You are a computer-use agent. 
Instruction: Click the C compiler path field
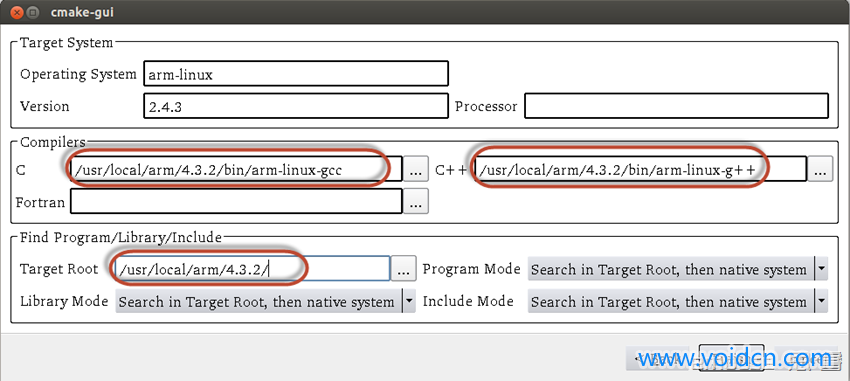236,170
